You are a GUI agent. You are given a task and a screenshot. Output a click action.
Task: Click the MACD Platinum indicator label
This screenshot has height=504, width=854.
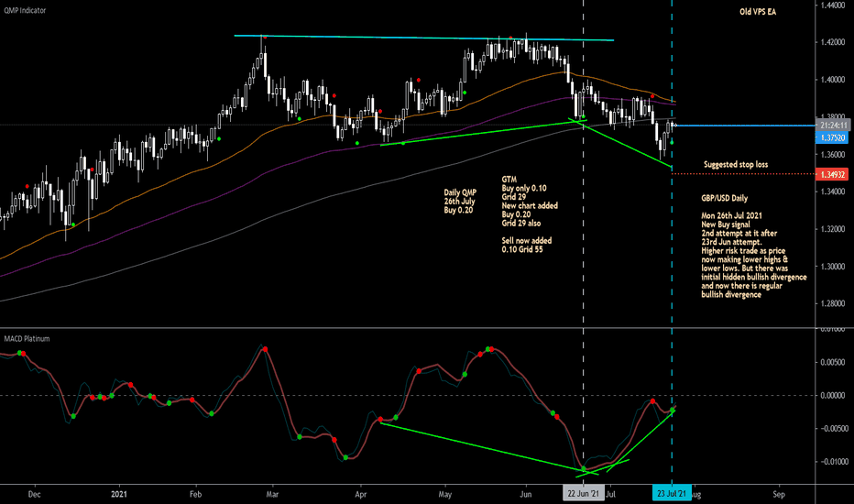(x=27, y=339)
